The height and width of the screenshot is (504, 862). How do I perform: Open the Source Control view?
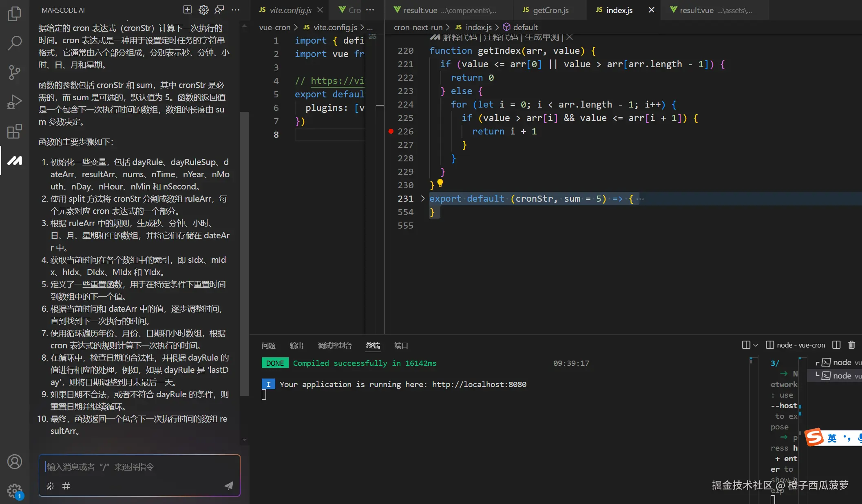[x=15, y=73]
